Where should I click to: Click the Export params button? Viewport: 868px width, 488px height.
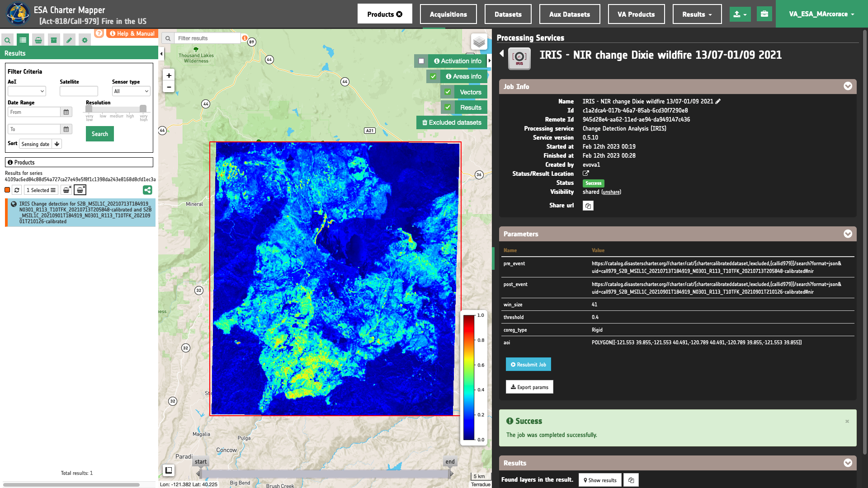pyautogui.click(x=529, y=387)
